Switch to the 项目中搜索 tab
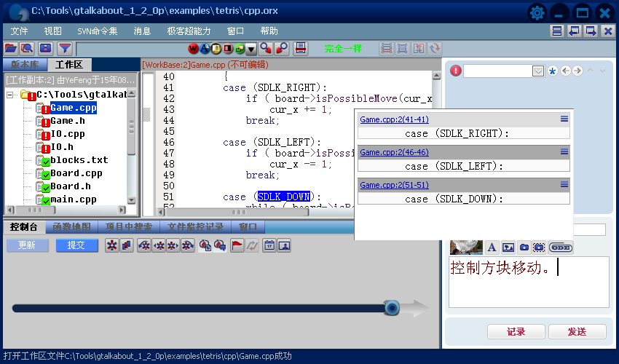This screenshot has width=619, height=364. pyautogui.click(x=129, y=227)
